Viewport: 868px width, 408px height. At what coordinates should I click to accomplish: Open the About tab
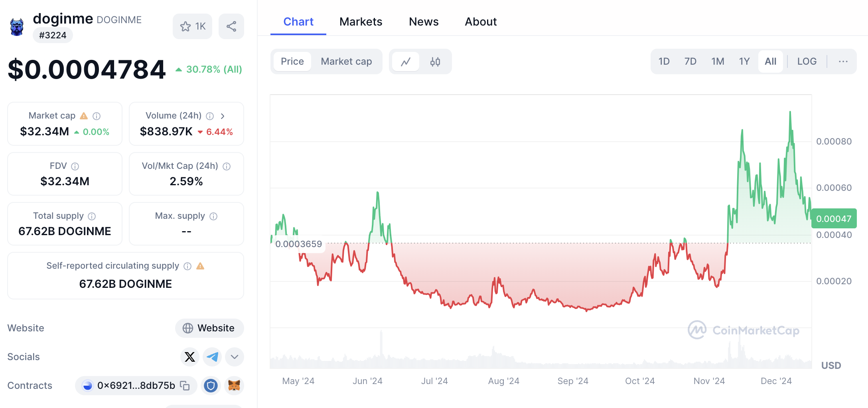481,22
